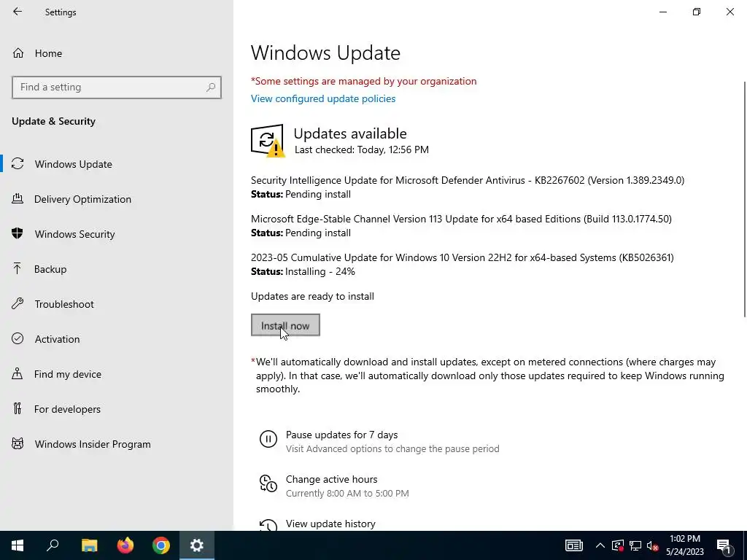Click the Delivery Optimization icon

[x=18, y=198]
